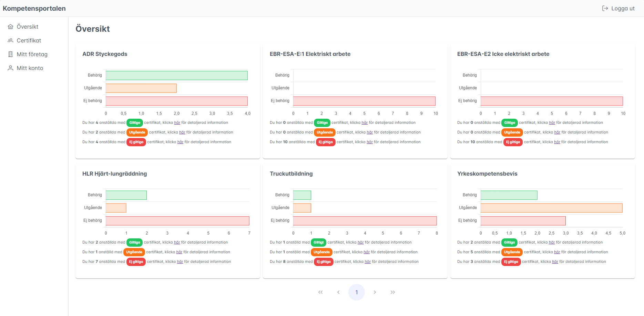
Task: Open ADR Styckegods Giltiga 'här' link
Action: point(177,122)
